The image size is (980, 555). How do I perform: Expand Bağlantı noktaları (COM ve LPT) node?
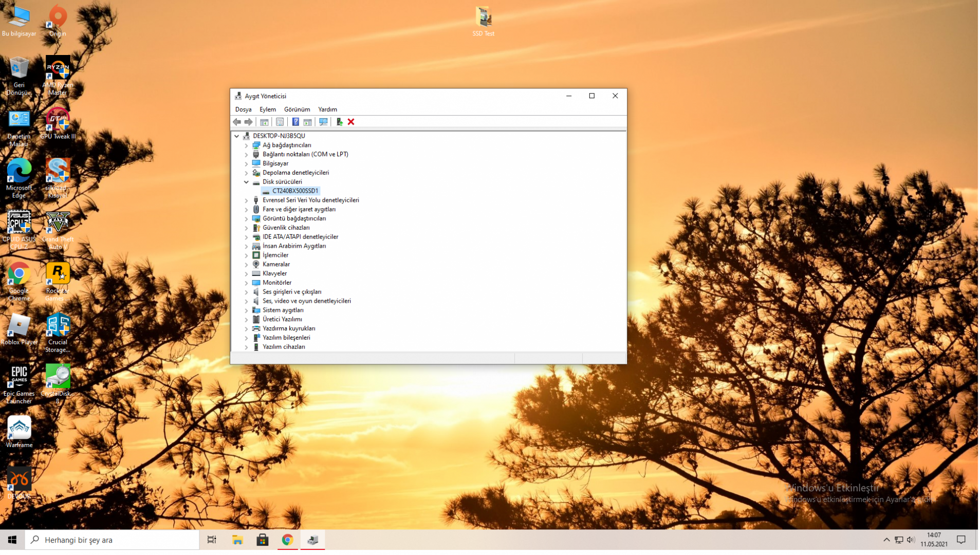pyautogui.click(x=246, y=155)
